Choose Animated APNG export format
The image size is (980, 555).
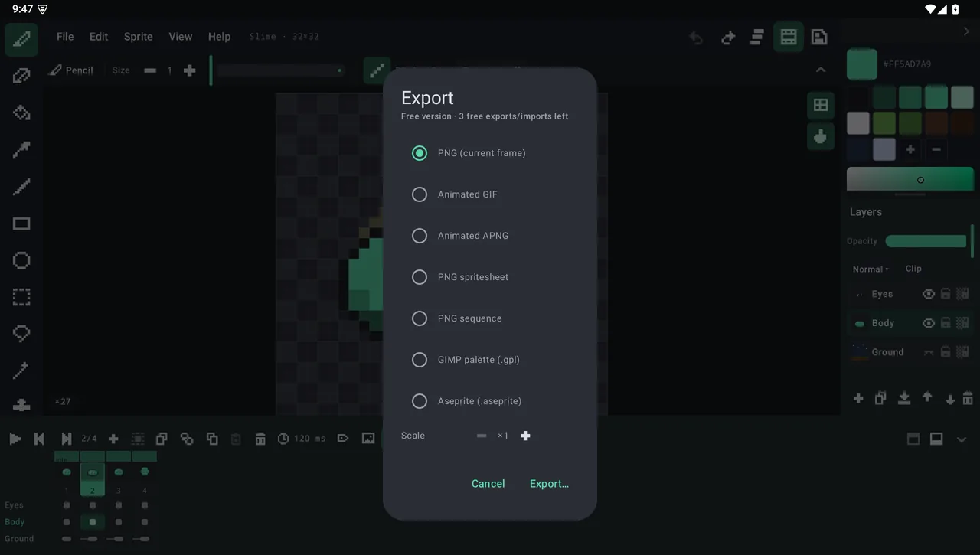click(x=490, y=236)
